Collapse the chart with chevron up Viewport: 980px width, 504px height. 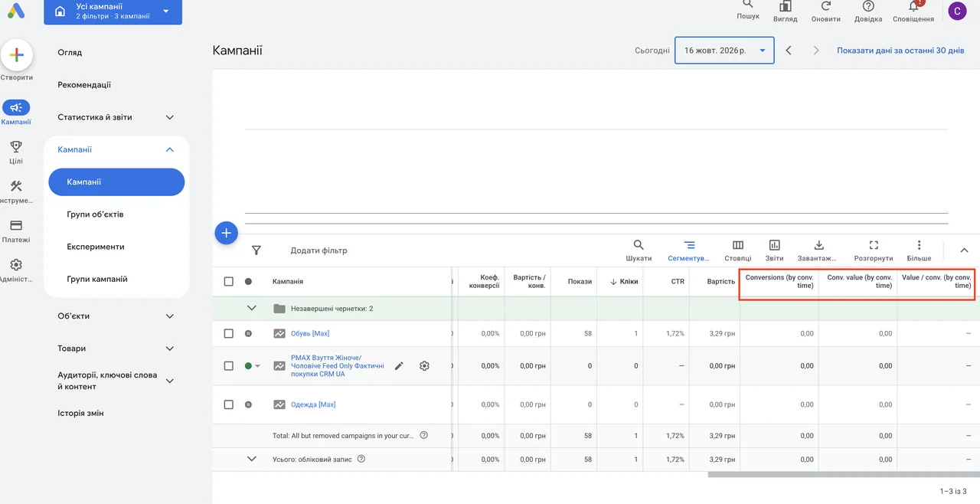pyautogui.click(x=964, y=250)
